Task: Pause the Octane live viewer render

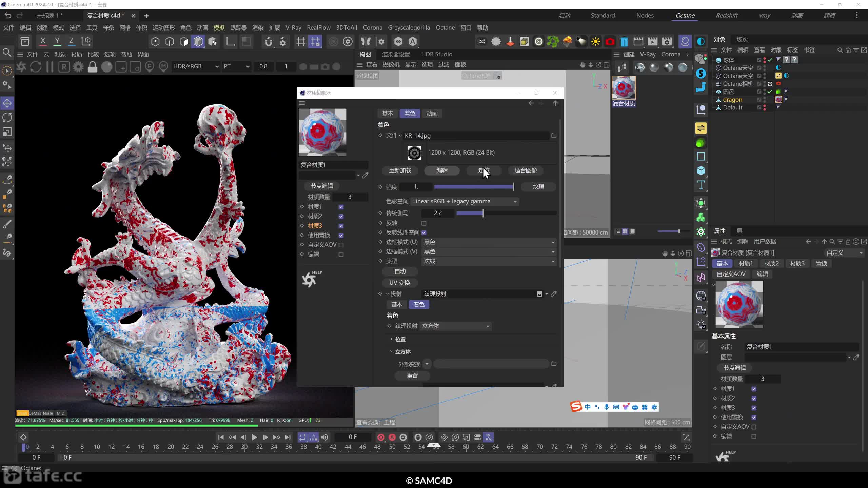Action: (x=50, y=67)
